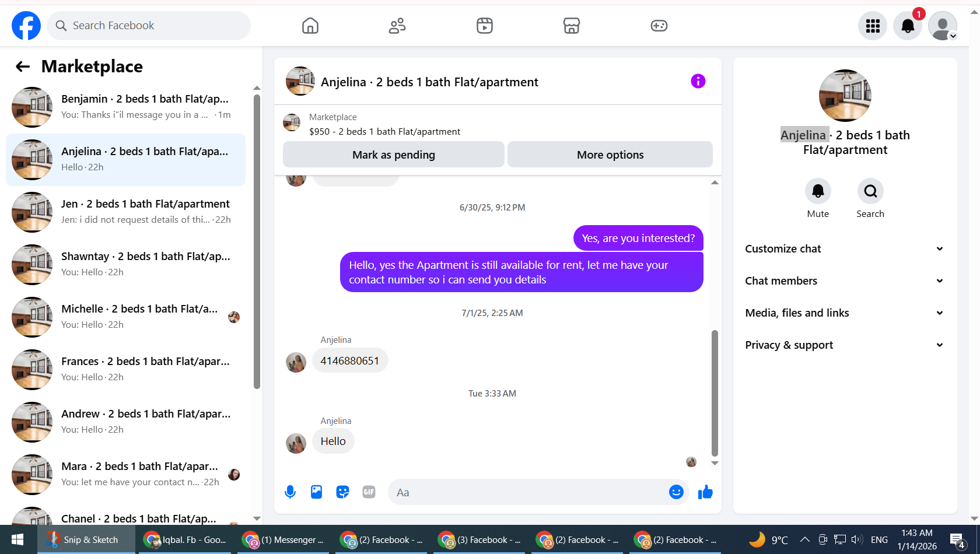
Task: Open the Marketplace store icon
Action: pyautogui.click(x=572, y=26)
